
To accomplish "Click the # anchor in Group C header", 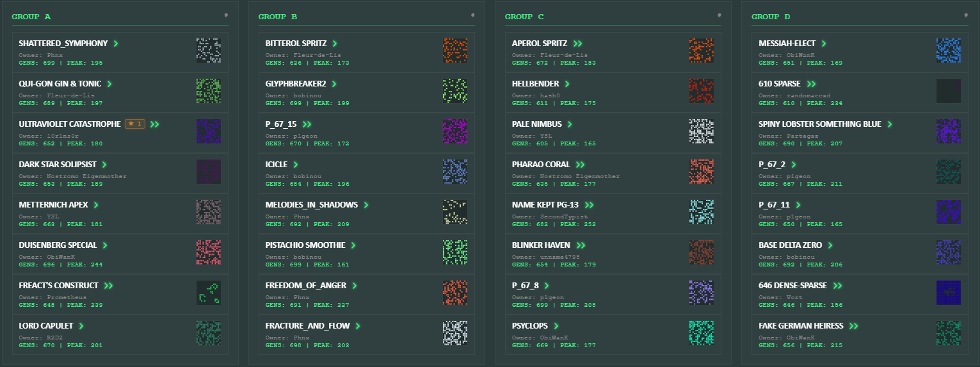I will pyautogui.click(x=719, y=15).
